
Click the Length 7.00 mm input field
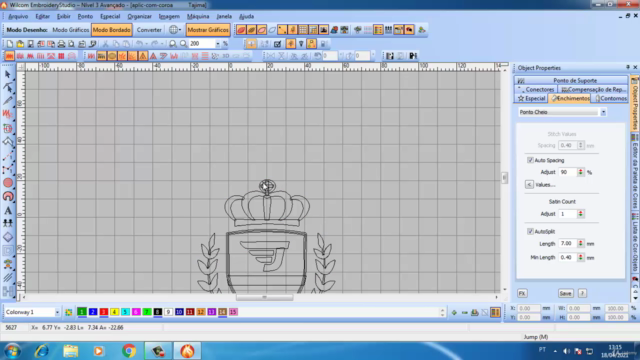click(568, 244)
